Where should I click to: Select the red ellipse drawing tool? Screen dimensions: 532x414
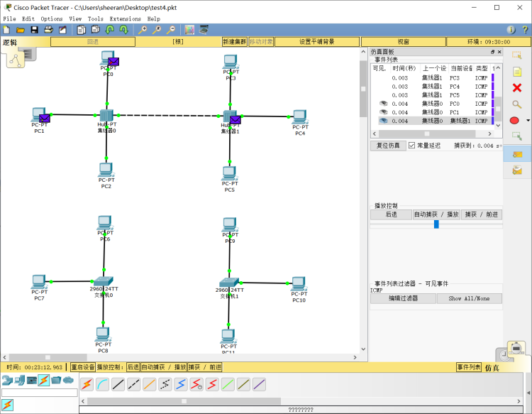[x=514, y=120]
